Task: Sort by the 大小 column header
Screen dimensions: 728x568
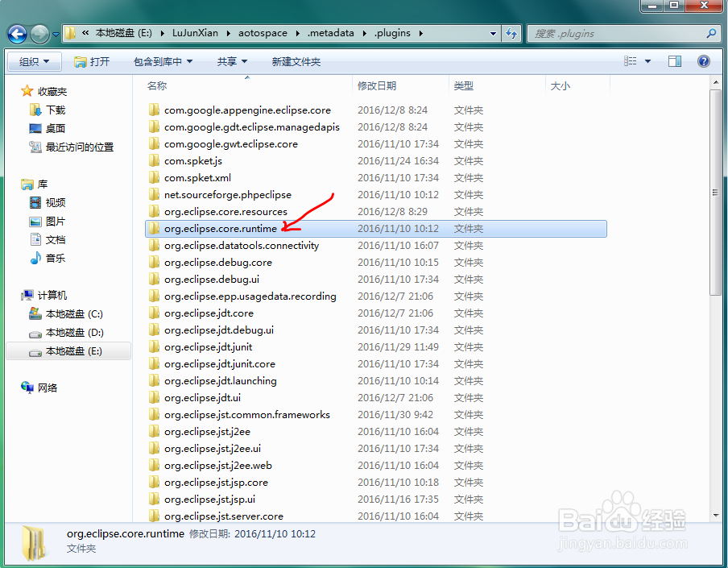Action: [560, 86]
